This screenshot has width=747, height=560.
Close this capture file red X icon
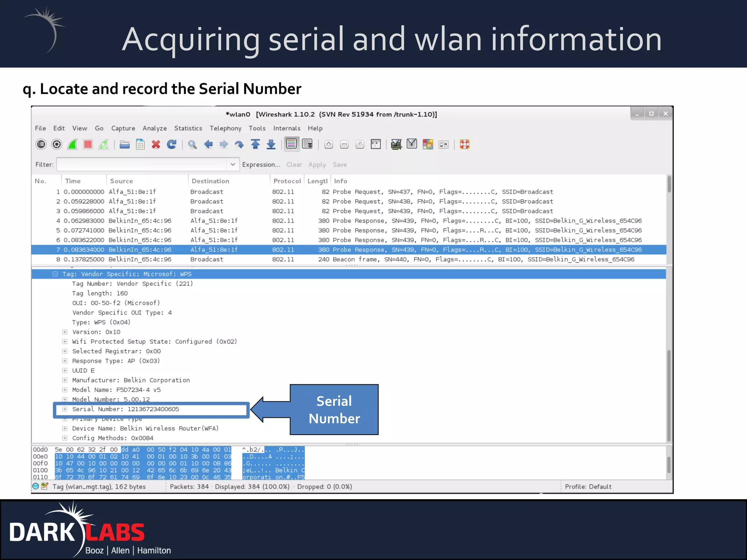point(156,144)
